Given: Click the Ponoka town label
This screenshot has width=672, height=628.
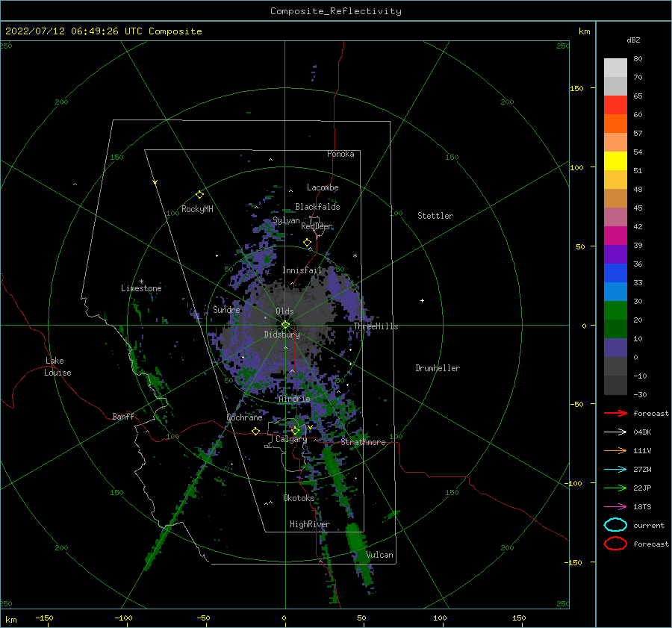Looking at the screenshot, I should (340, 154).
